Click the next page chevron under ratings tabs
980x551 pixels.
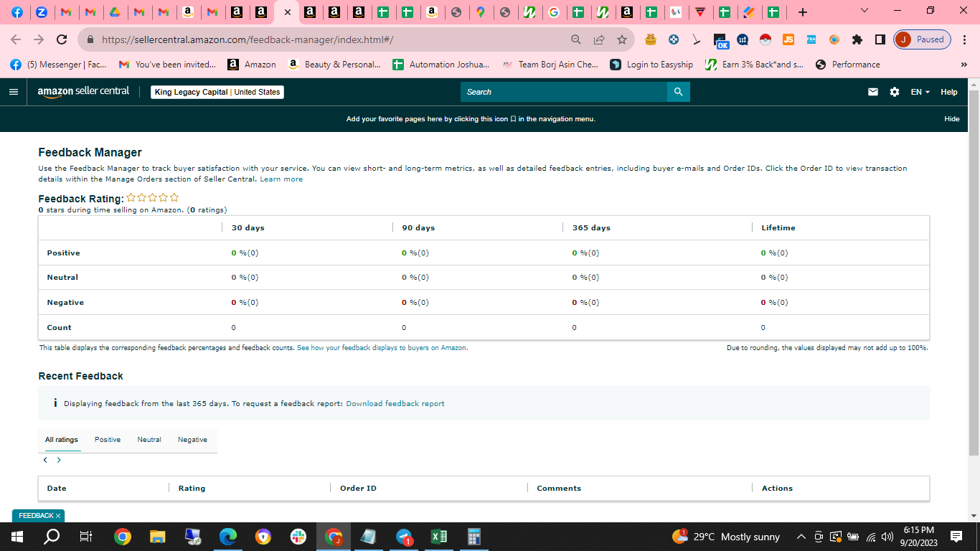click(x=59, y=460)
